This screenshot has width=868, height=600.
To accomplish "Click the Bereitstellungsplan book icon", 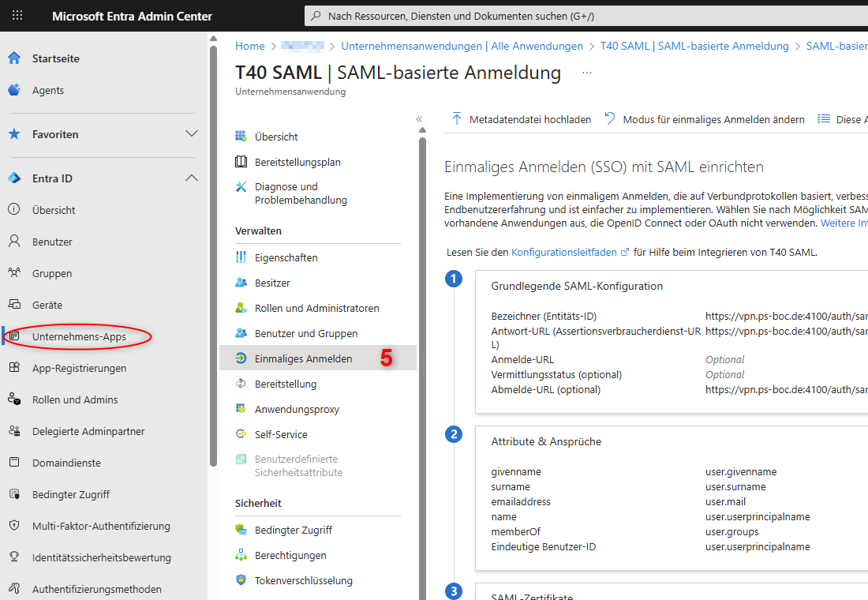I will click(x=241, y=162).
